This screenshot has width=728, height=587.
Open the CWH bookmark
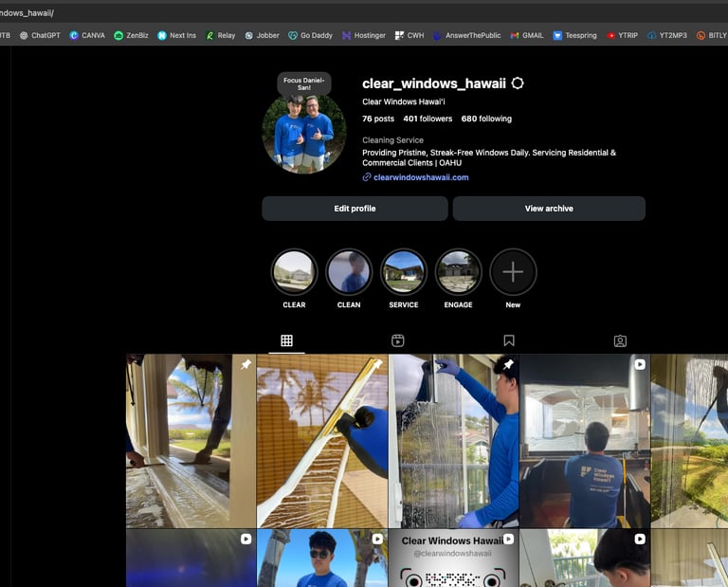point(409,35)
